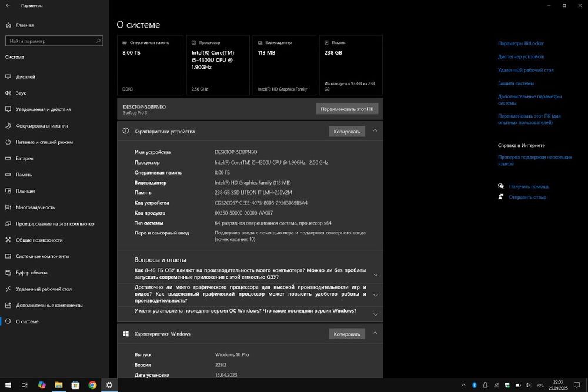588x392 pixels.
Task: Switch input language РУС
Action: (540, 386)
